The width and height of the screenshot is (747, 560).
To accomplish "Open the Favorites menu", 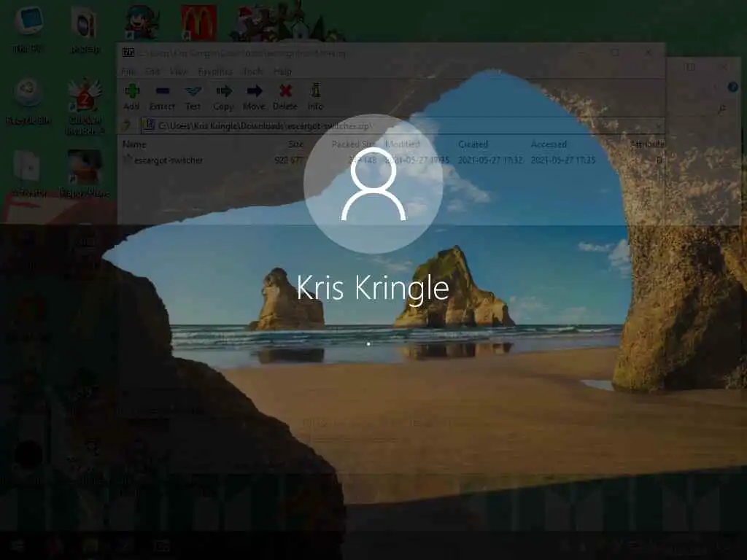I will pyautogui.click(x=215, y=71).
